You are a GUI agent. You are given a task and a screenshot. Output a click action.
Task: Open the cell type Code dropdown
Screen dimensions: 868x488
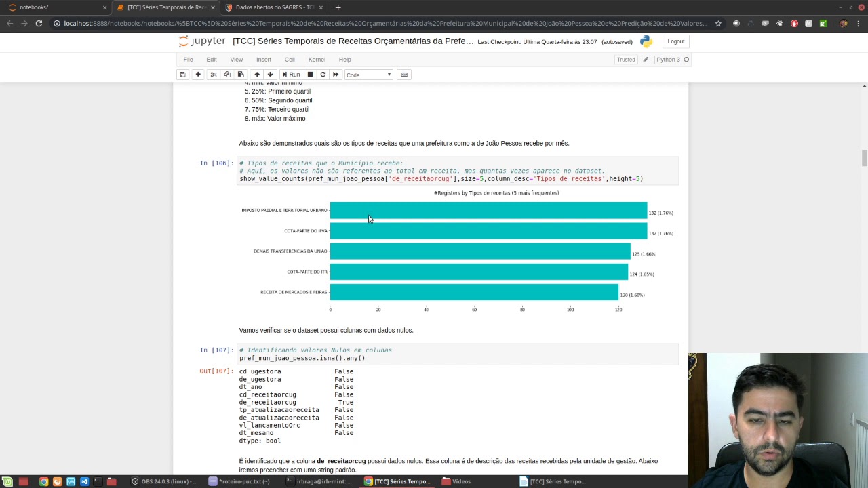(369, 75)
